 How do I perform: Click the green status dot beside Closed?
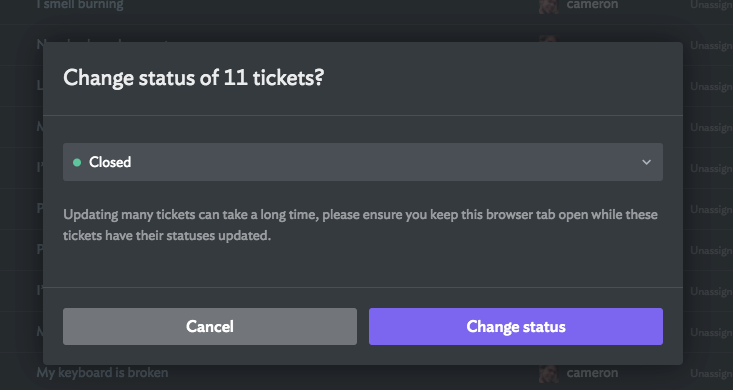coord(77,162)
